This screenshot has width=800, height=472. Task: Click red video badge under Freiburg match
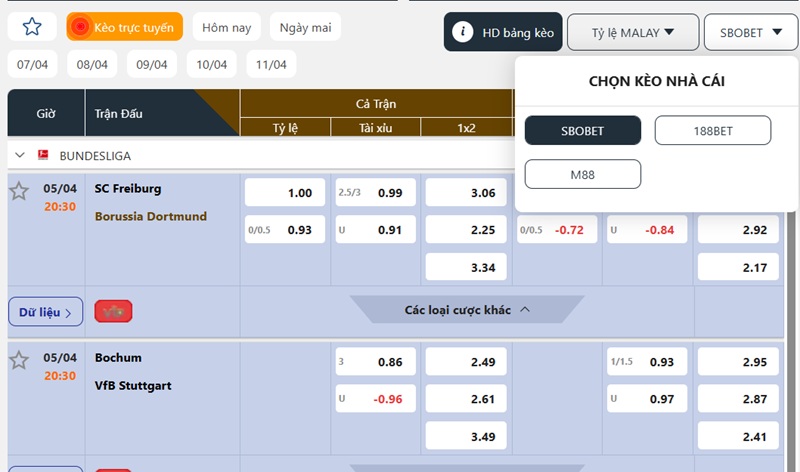click(x=113, y=311)
